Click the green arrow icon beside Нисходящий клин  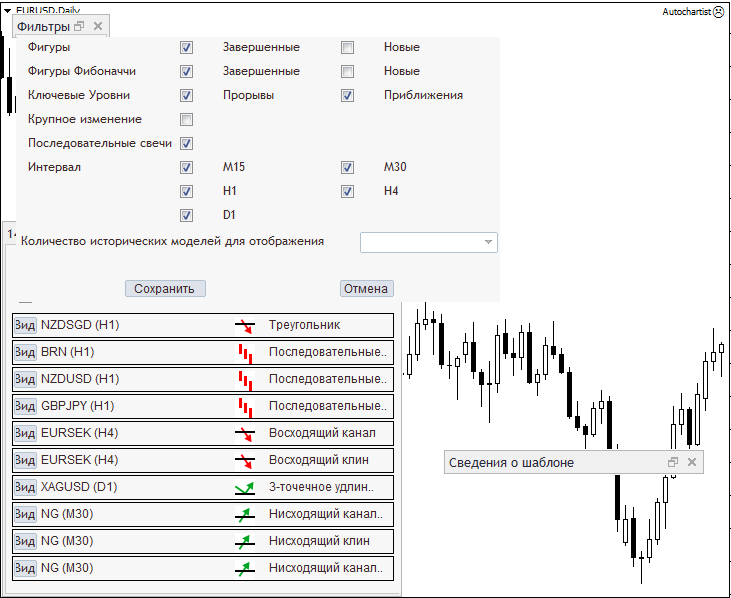pyautogui.click(x=245, y=541)
